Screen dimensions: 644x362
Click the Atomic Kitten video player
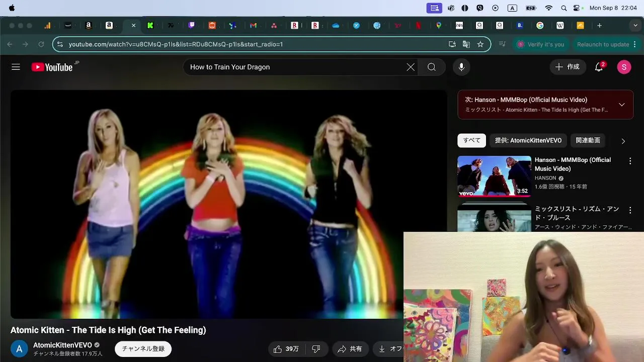(x=228, y=204)
